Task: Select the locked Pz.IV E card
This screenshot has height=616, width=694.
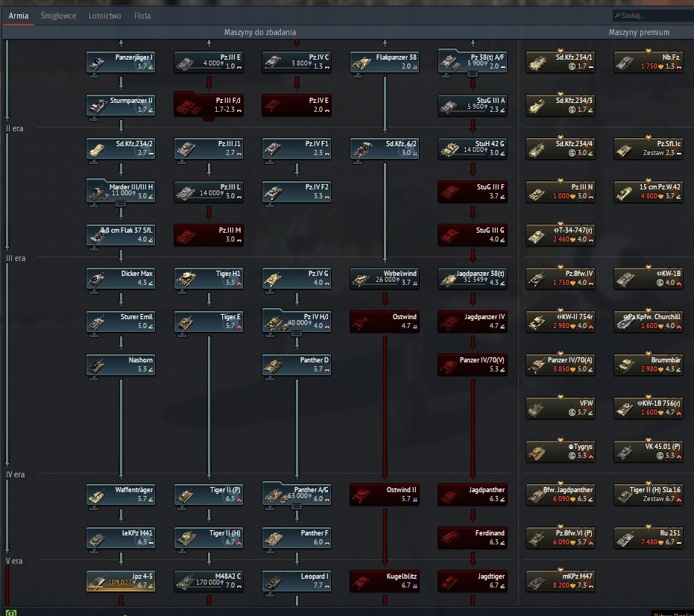Action: coord(297,105)
